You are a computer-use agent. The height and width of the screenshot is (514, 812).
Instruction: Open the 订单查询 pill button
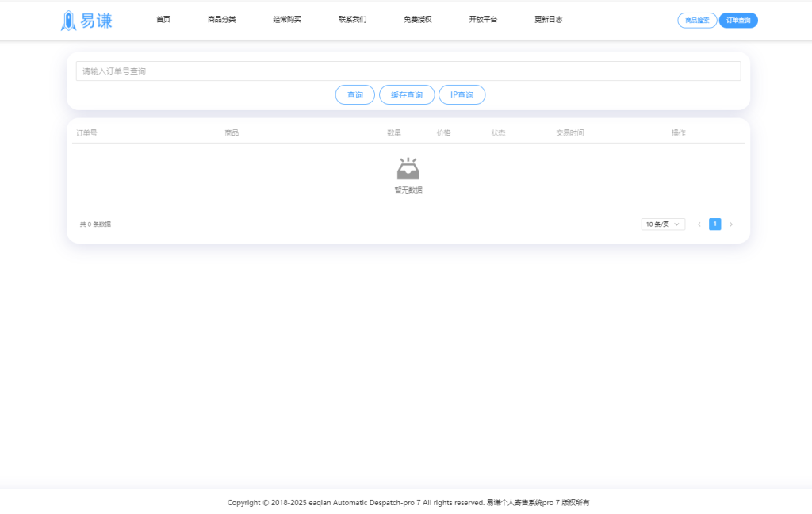[x=738, y=20]
